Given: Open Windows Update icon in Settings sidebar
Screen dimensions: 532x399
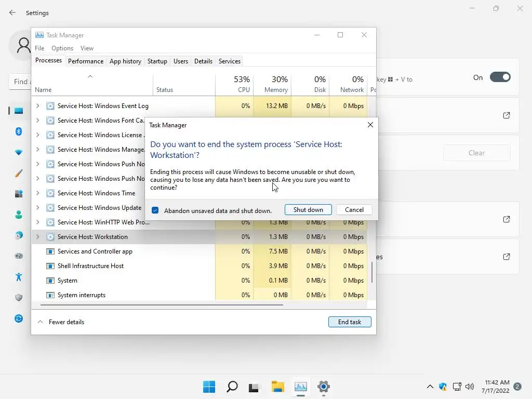Looking at the screenshot, I should click(x=19, y=318).
